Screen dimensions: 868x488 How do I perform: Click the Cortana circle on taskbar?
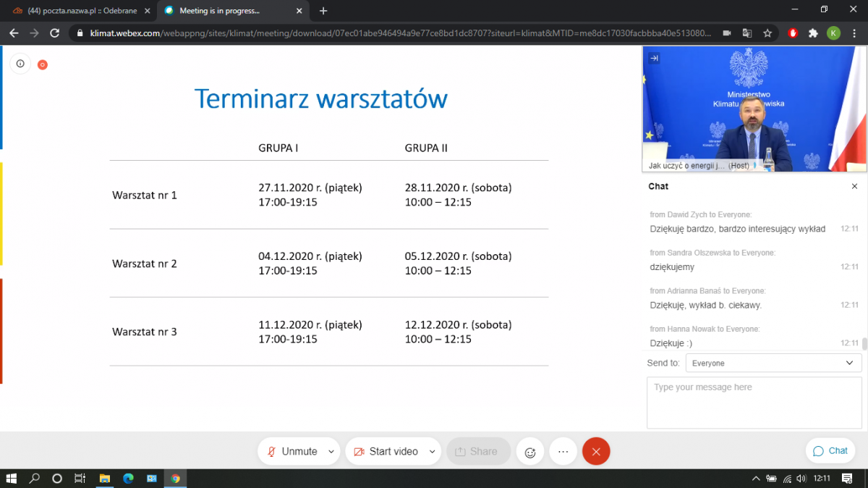(57, 479)
